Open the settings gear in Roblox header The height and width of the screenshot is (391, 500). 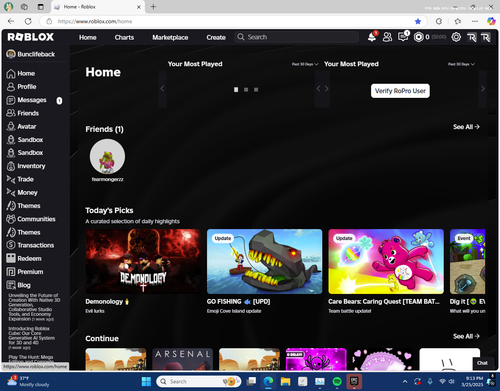456,37
